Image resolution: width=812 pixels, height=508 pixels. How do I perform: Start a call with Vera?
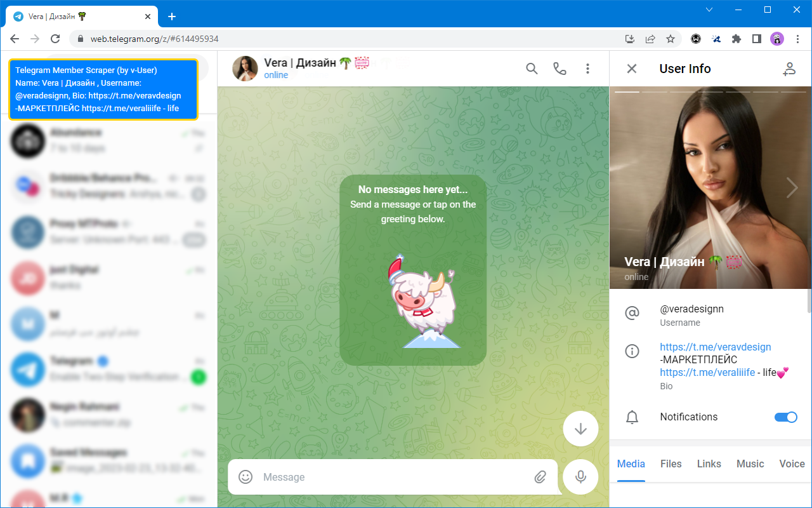point(560,68)
